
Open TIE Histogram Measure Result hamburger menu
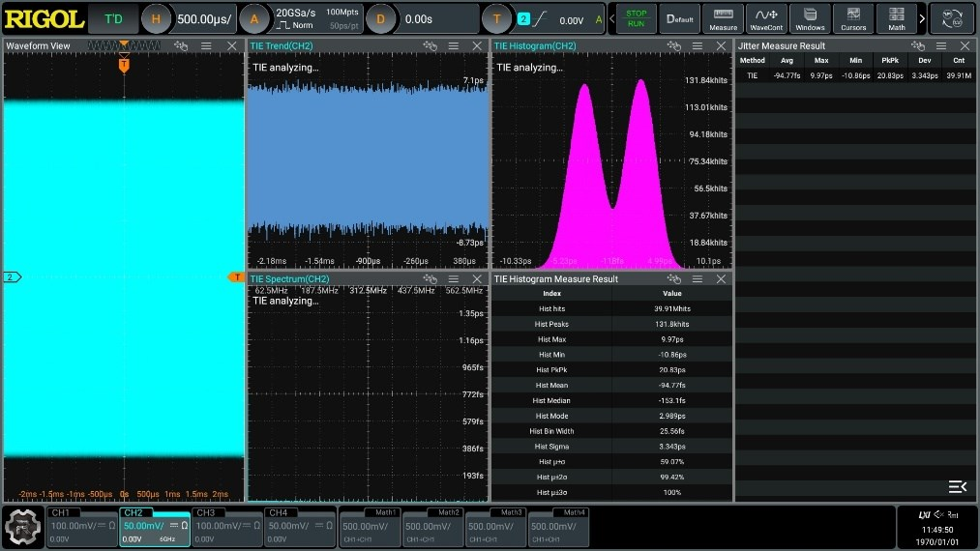697,278
